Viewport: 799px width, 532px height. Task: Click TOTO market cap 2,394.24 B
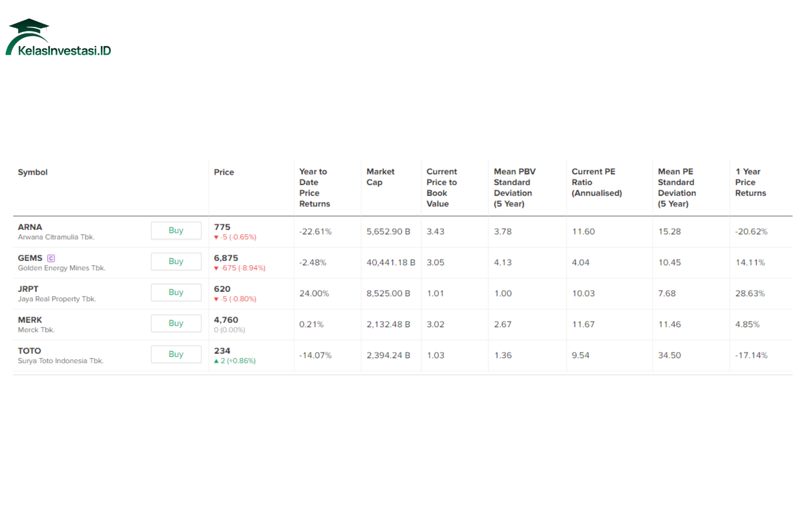coord(389,355)
